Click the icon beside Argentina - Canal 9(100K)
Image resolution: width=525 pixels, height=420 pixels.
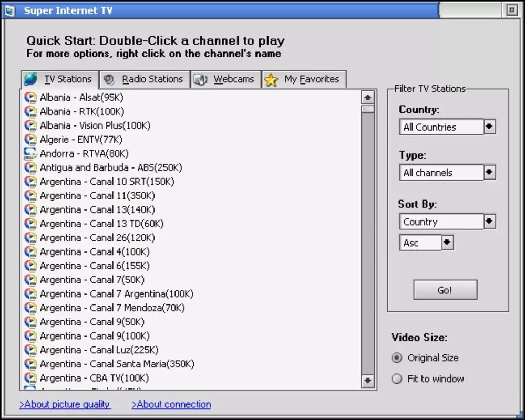pyautogui.click(x=30, y=337)
